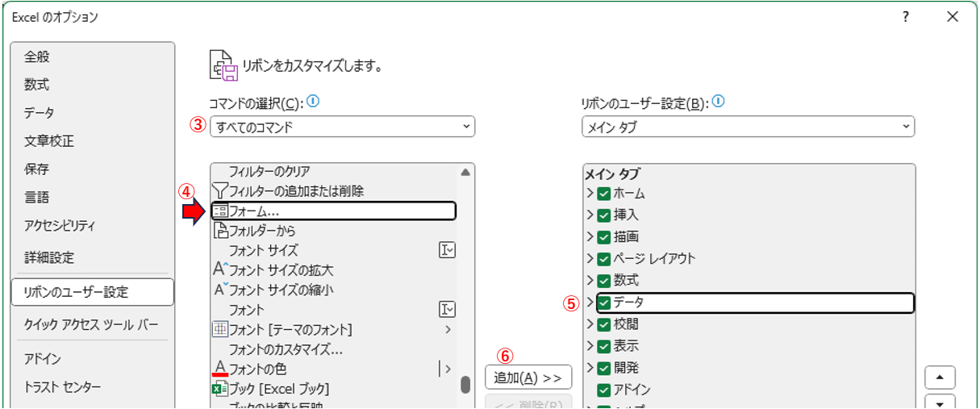Click the フォント [テーマのフォント] icon

tap(219, 329)
